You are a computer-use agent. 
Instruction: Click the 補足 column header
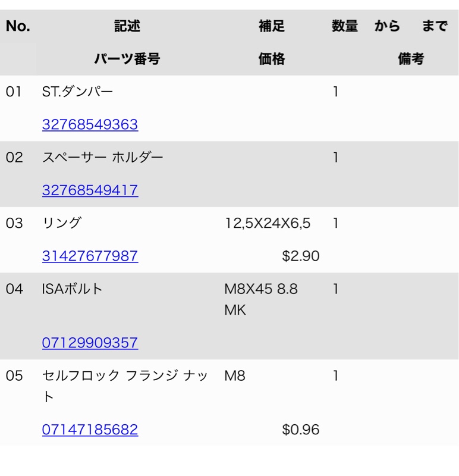tap(272, 27)
